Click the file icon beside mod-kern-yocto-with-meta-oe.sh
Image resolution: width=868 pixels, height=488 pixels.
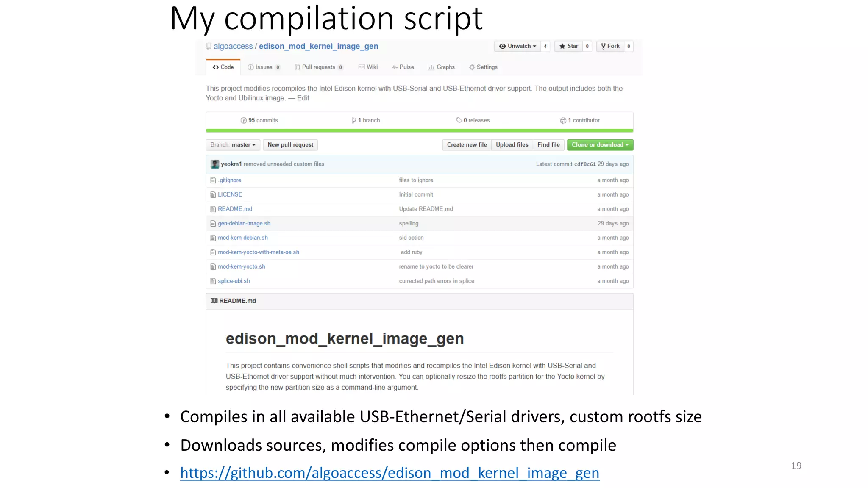213,252
